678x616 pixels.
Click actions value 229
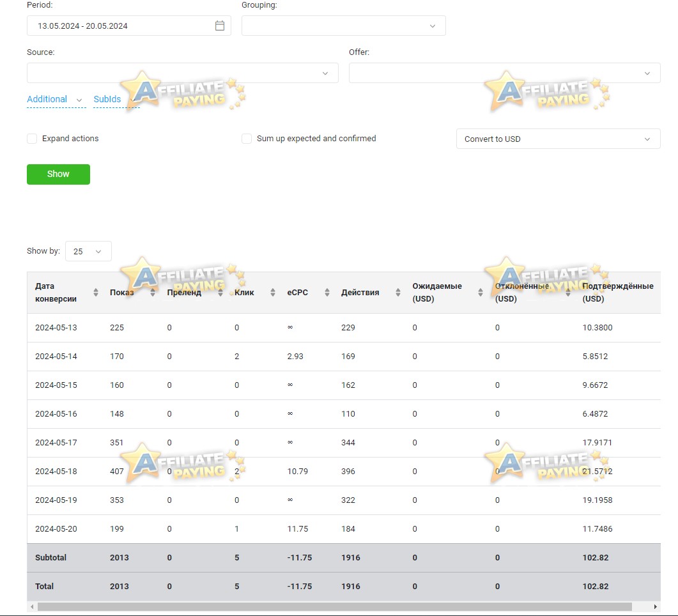(348, 328)
